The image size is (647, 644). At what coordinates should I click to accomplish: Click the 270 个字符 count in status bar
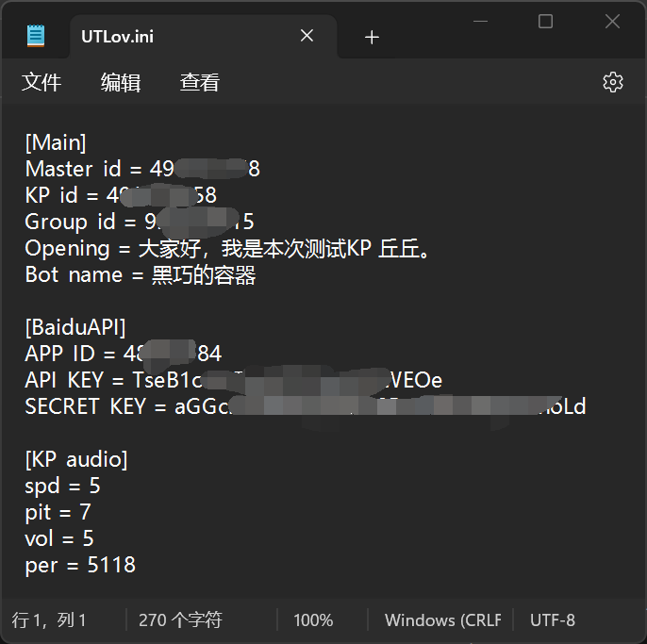point(180,620)
